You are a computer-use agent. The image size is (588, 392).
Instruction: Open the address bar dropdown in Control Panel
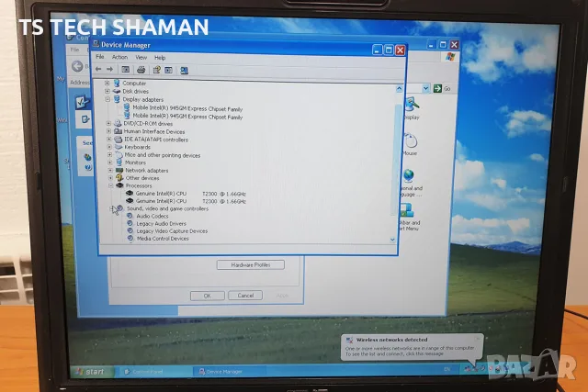coord(425,88)
